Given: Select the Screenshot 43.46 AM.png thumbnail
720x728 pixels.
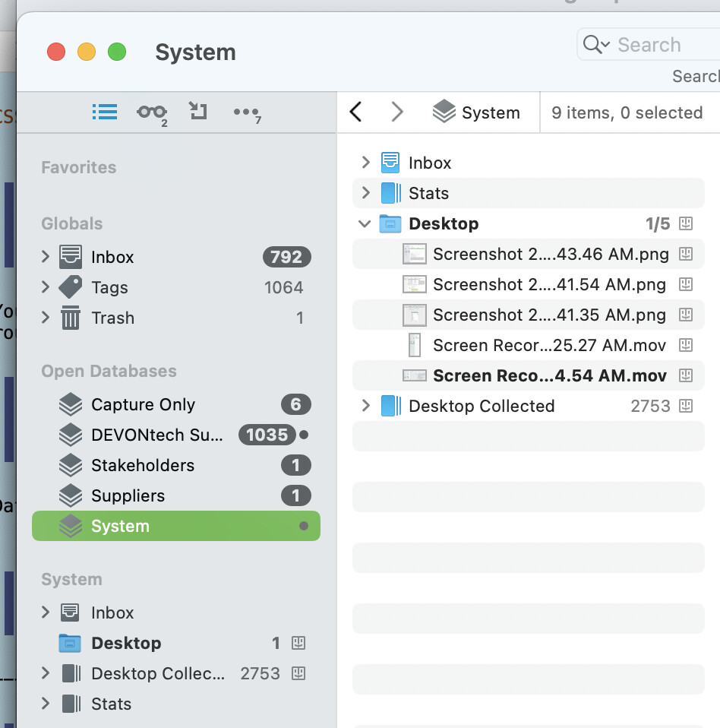Looking at the screenshot, I should (415, 254).
